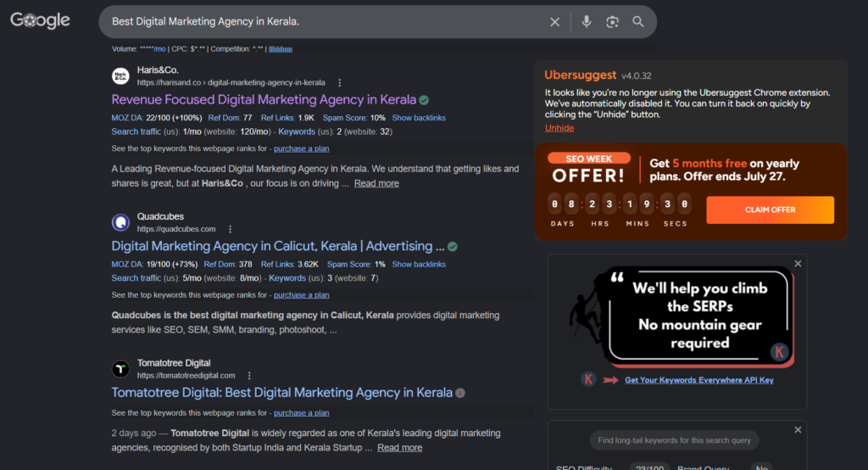Click Ref Links label of Quadcubes

coord(276,265)
